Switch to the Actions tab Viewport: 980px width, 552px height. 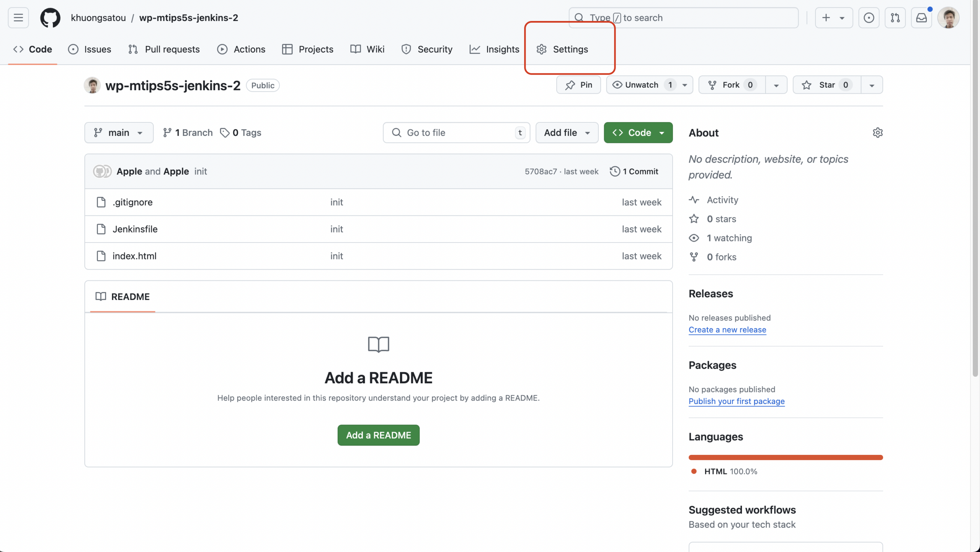point(241,49)
